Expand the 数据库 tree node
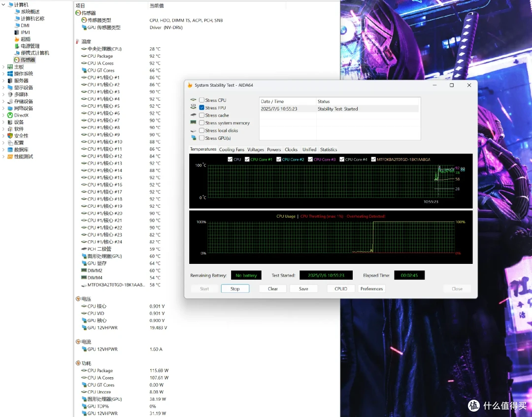532x417 pixels. tap(3, 150)
